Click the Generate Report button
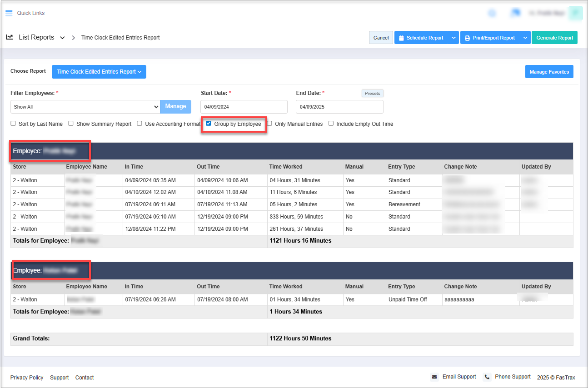 tap(554, 38)
